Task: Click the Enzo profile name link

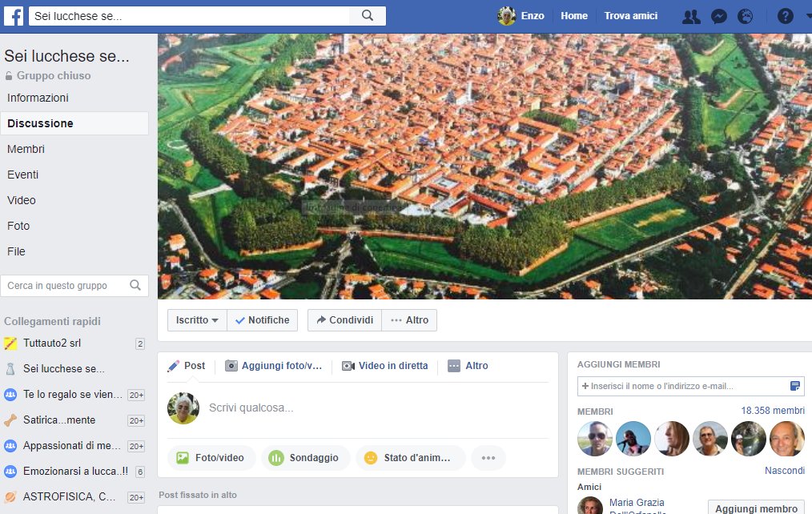Action: 533,16
